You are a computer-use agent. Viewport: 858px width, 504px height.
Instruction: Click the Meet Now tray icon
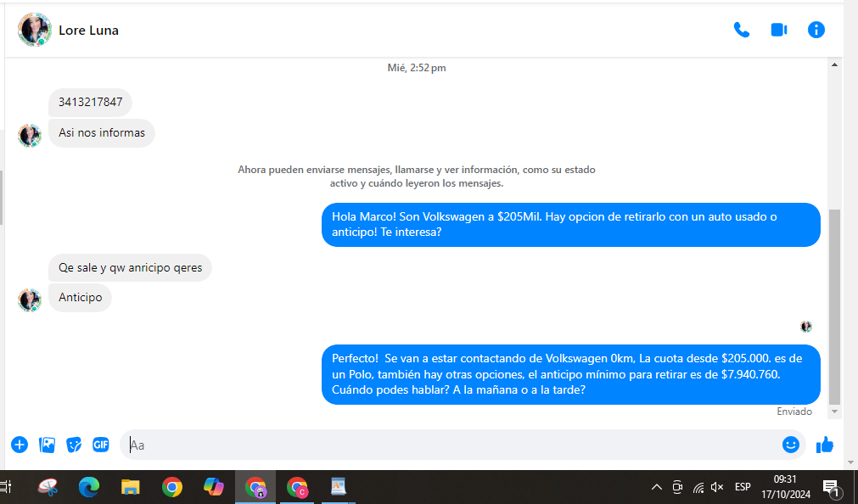[677, 487]
